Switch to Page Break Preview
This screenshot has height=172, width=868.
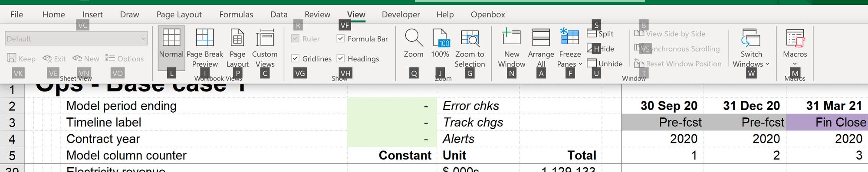pyautogui.click(x=204, y=38)
